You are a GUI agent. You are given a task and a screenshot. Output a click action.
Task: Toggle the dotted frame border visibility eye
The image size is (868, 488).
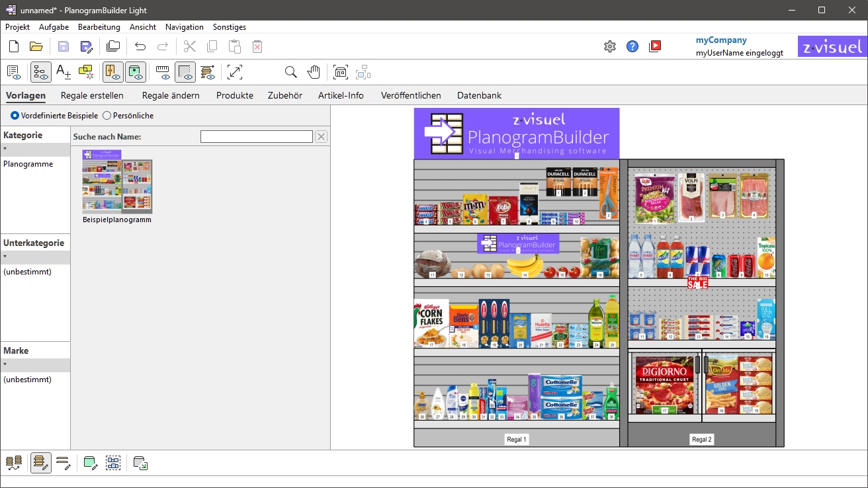click(185, 71)
